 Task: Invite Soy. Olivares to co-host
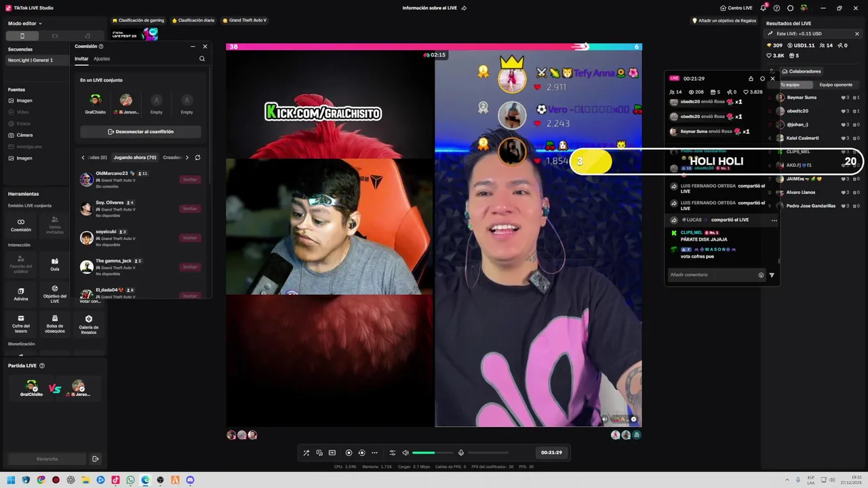tap(190, 209)
